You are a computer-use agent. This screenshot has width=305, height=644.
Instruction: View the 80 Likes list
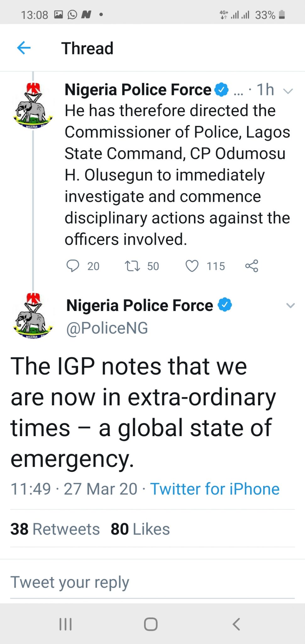140,529
